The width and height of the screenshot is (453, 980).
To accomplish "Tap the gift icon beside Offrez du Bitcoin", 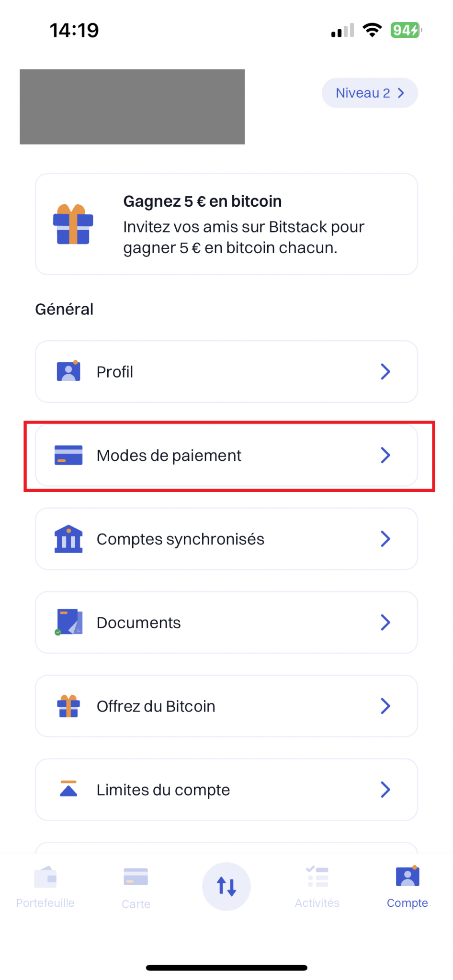I will (68, 706).
